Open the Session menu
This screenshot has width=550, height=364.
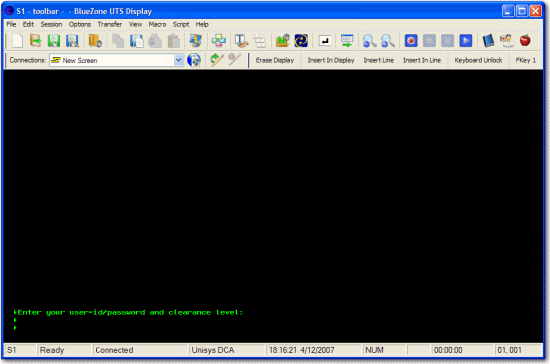(x=51, y=24)
